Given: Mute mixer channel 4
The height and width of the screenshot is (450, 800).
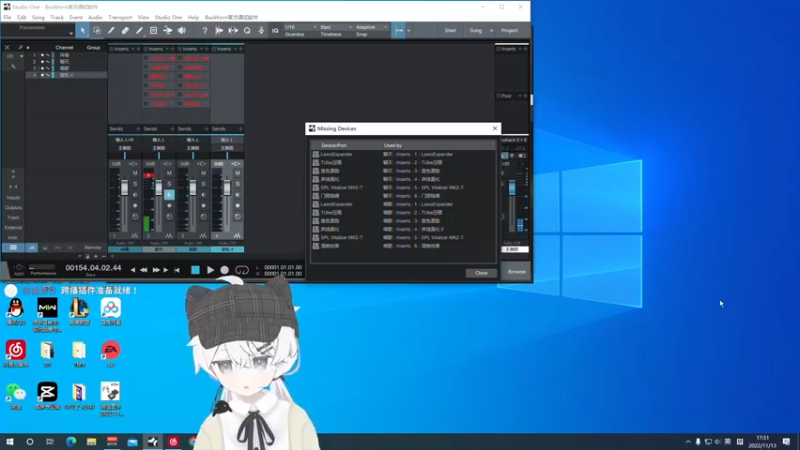Looking at the screenshot, I should point(238,173).
